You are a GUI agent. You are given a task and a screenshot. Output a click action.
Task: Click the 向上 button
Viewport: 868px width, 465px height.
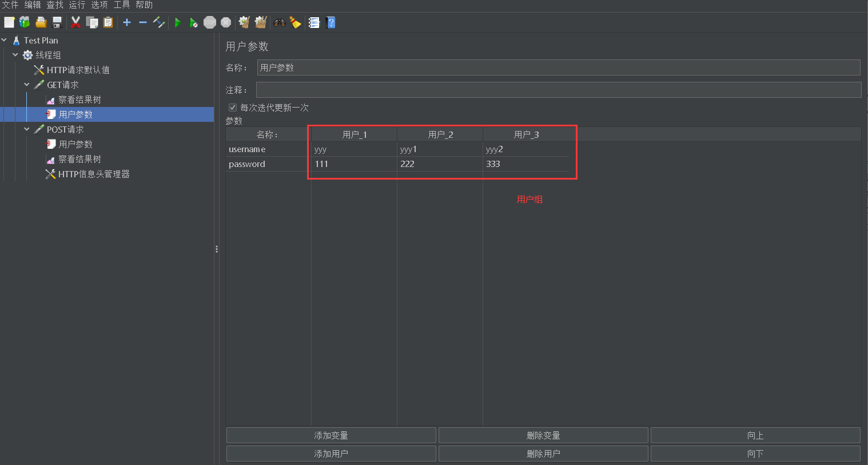pos(755,435)
